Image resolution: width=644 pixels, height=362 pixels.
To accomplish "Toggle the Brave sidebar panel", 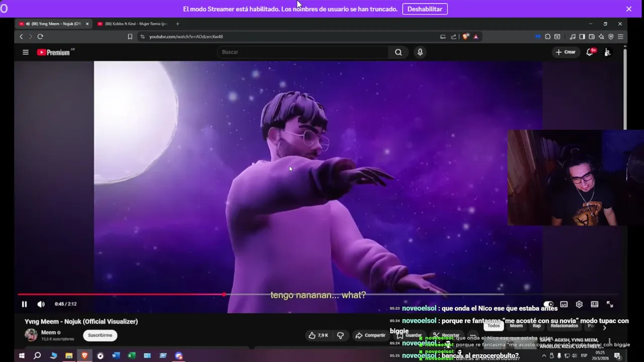I will [582, 37].
